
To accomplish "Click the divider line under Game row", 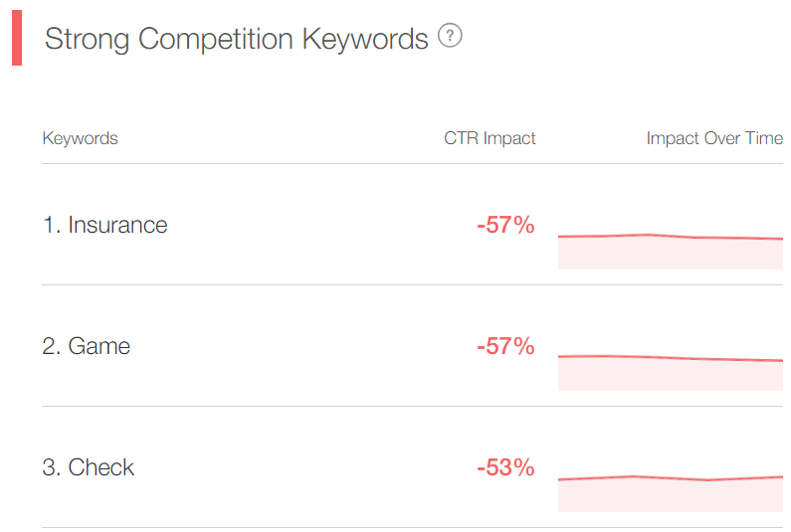I will (x=412, y=406).
